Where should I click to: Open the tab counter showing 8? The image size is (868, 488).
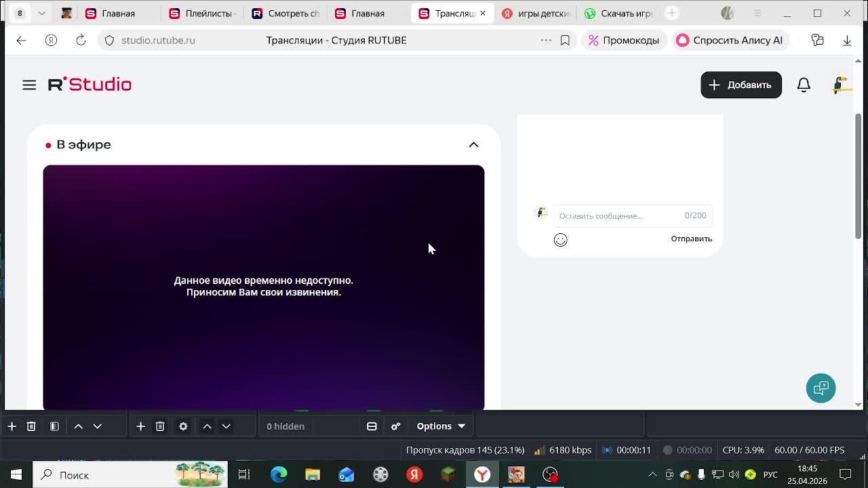click(x=20, y=13)
